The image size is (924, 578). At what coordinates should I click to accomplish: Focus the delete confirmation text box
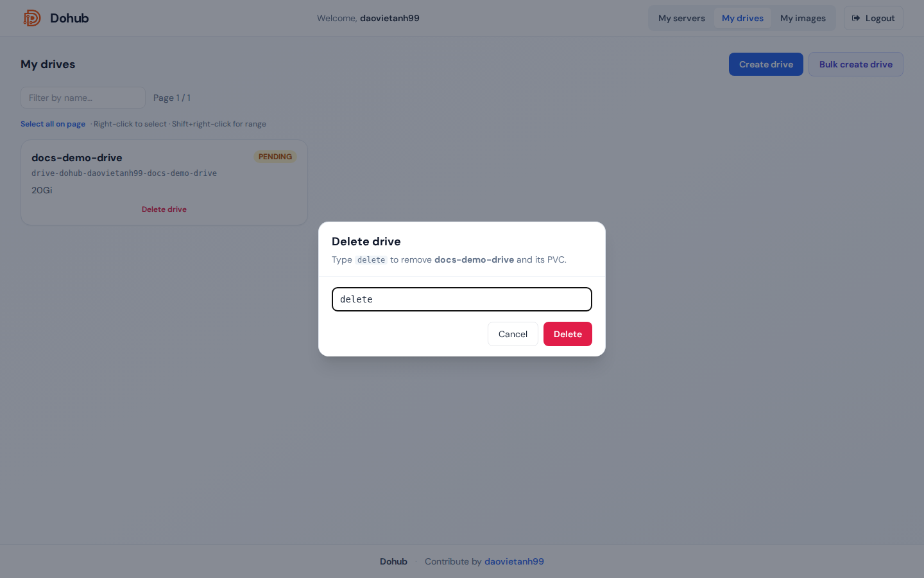(462, 299)
